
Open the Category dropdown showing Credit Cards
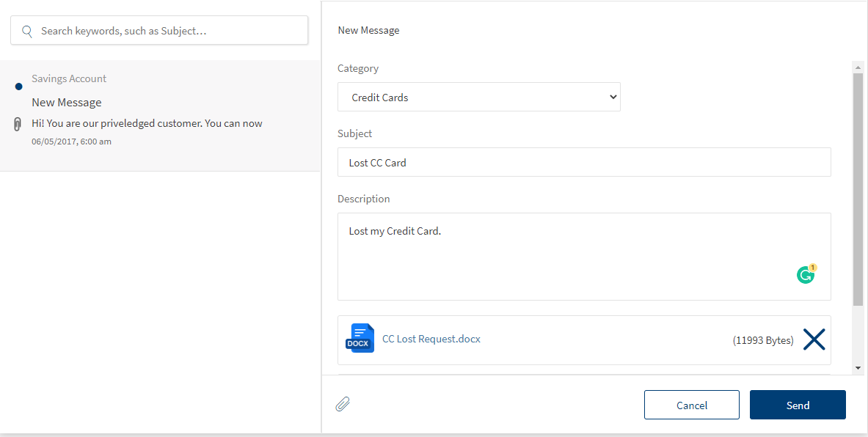[478, 97]
